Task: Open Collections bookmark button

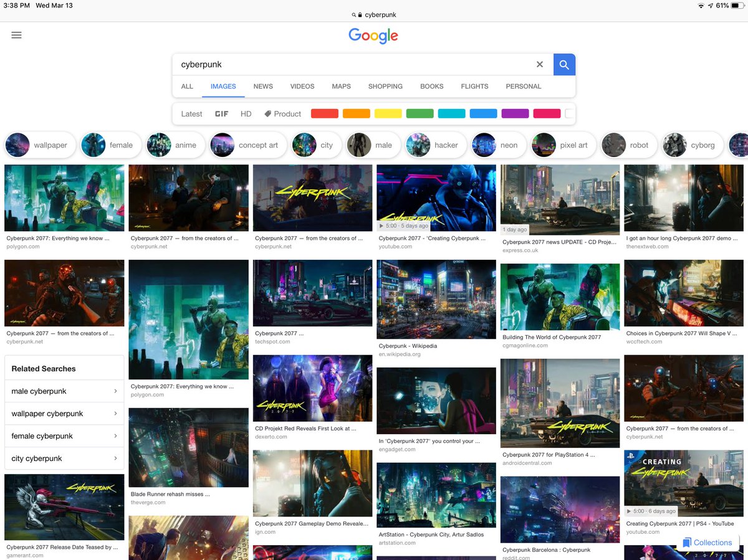Action: tap(707, 543)
